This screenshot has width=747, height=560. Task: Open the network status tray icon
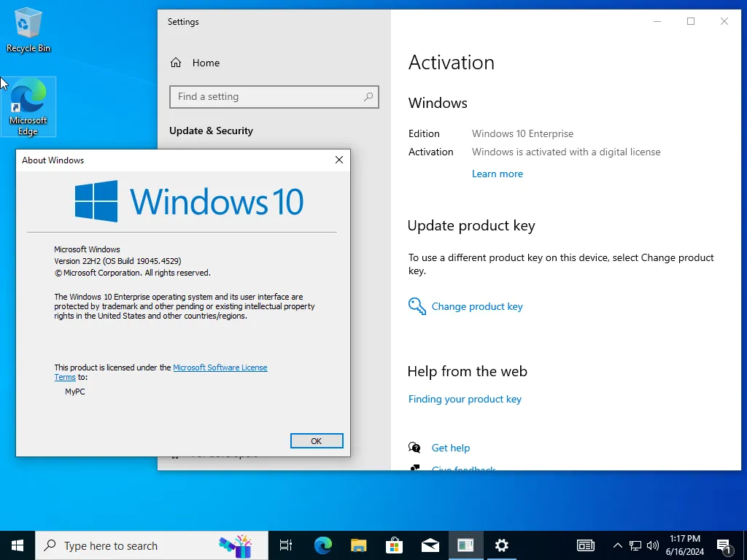point(635,545)
